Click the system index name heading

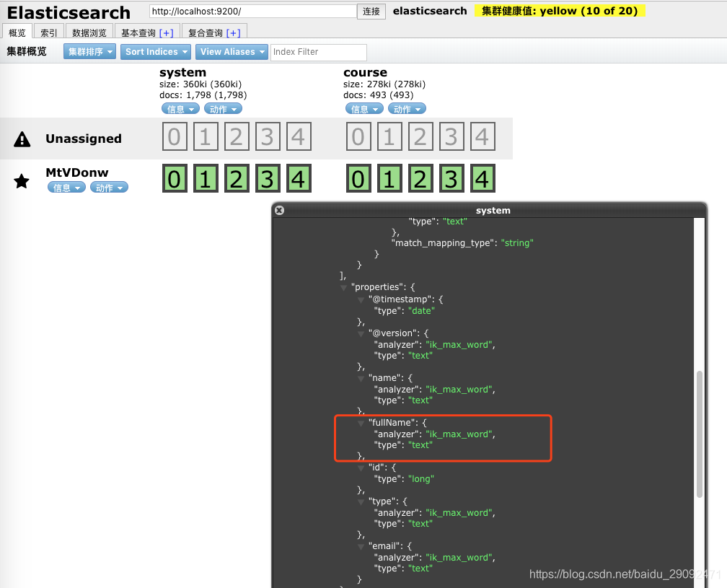(x=182, y=72)
